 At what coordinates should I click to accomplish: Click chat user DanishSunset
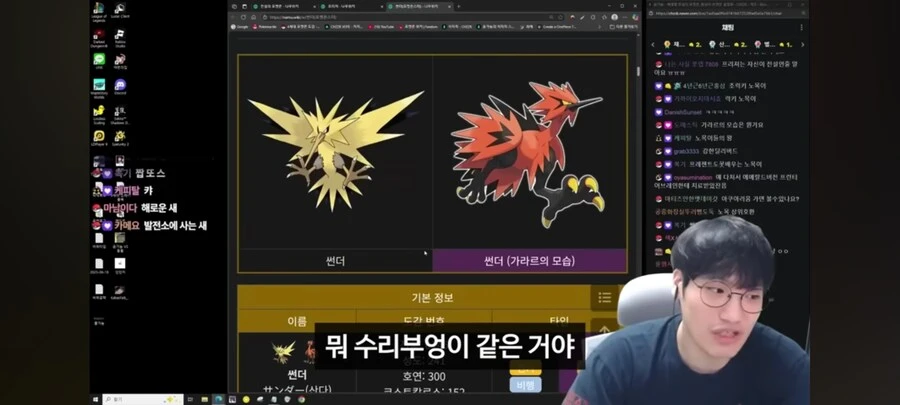(x=683, y=112)
